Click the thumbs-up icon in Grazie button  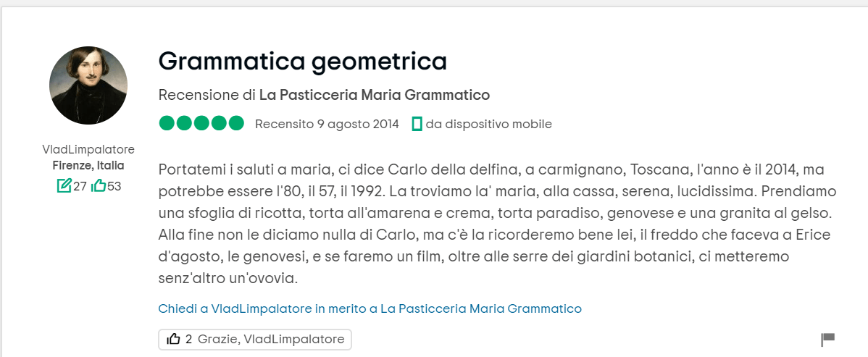click(173, 339)
